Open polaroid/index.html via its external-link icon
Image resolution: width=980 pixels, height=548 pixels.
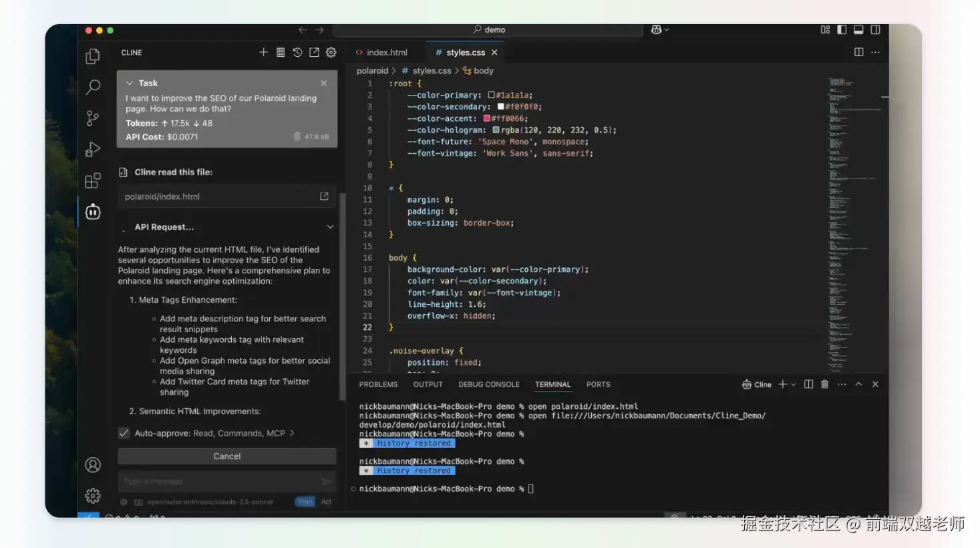coord(324,196)
